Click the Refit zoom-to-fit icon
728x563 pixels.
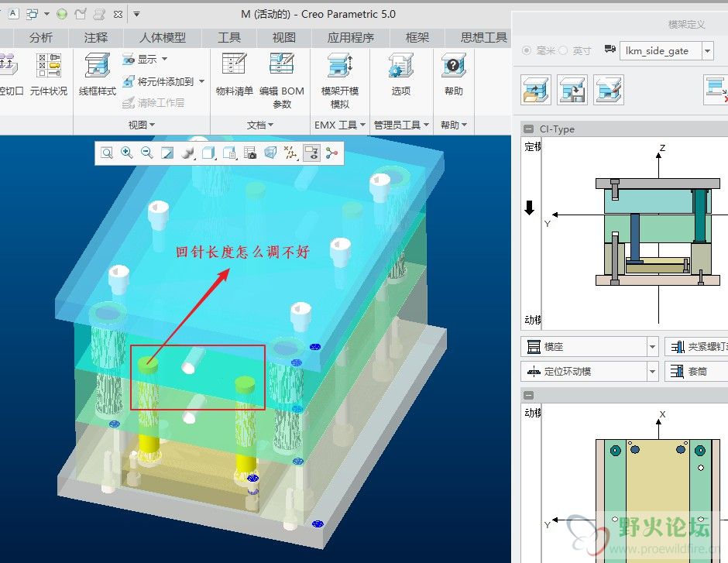click(107, 153)
